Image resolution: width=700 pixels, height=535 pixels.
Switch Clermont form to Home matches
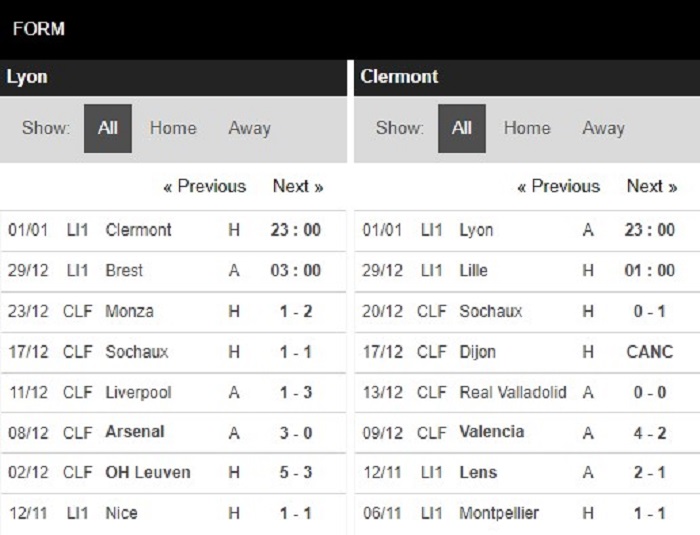tap(527, 128)
